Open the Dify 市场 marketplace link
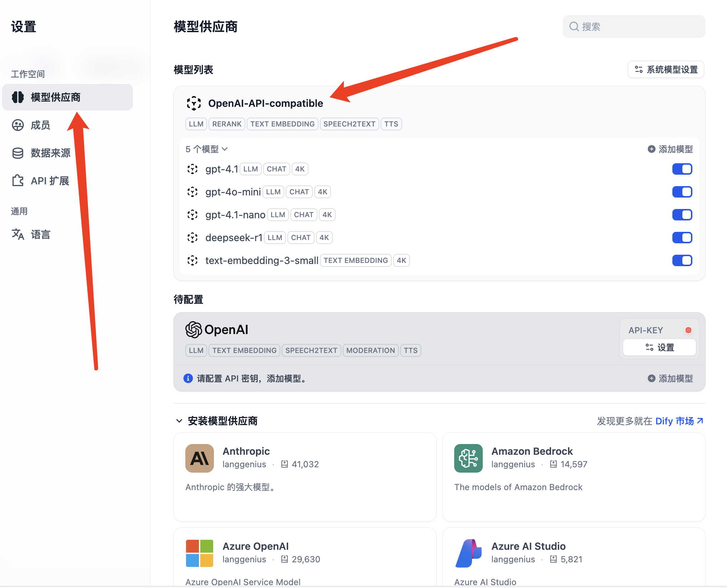The image size is (727, 588). (679, 421)
